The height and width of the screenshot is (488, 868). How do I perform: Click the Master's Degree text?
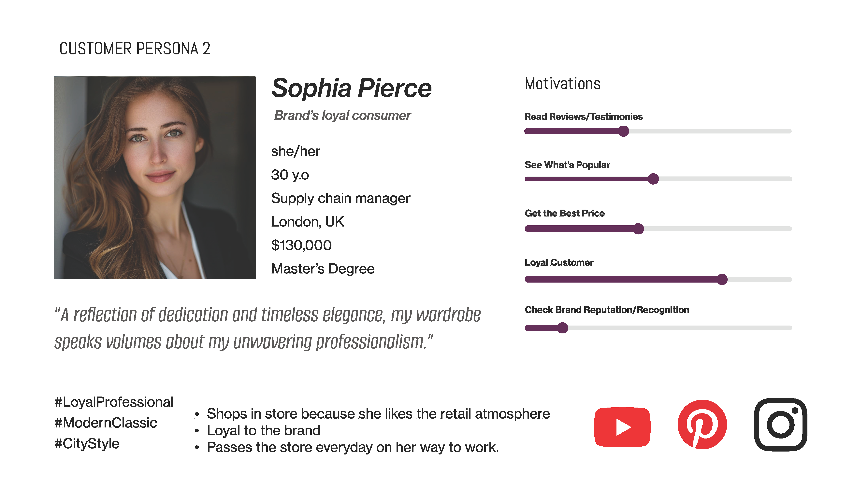pyautogui.click(x=323, y=269)
